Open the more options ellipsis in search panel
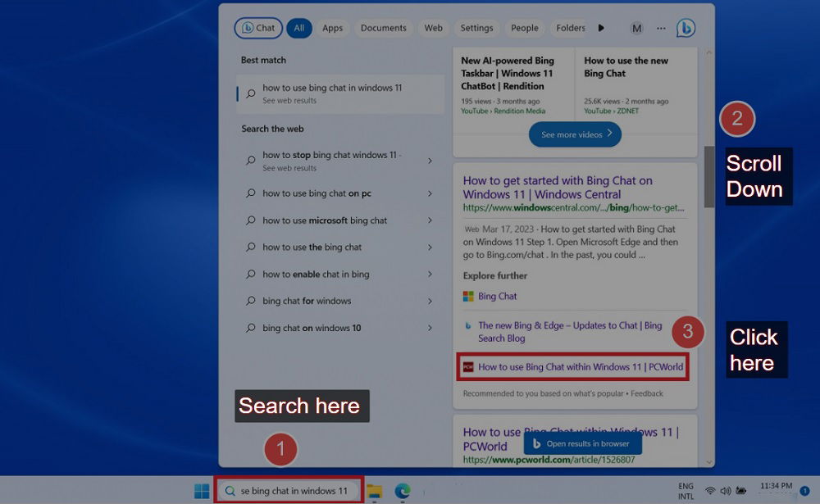Screen dimensions: 820x504 [x=661, y=28]
